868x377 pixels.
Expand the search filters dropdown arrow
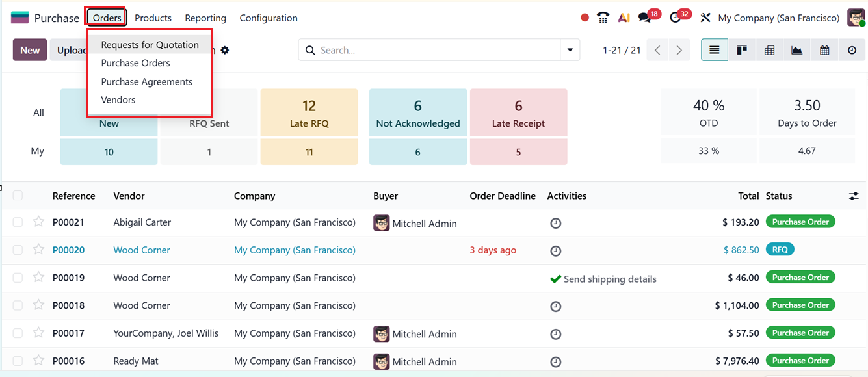coord(570,50)
